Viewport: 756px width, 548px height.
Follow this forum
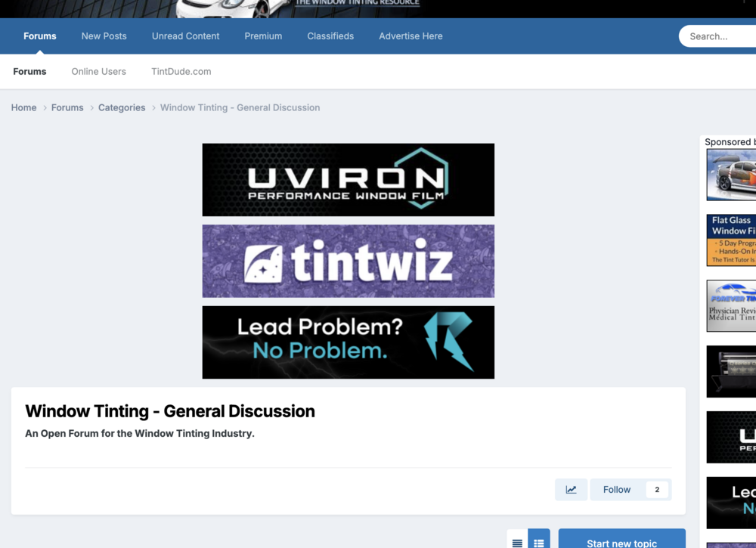pyautogui.click(x=617, y=489)
